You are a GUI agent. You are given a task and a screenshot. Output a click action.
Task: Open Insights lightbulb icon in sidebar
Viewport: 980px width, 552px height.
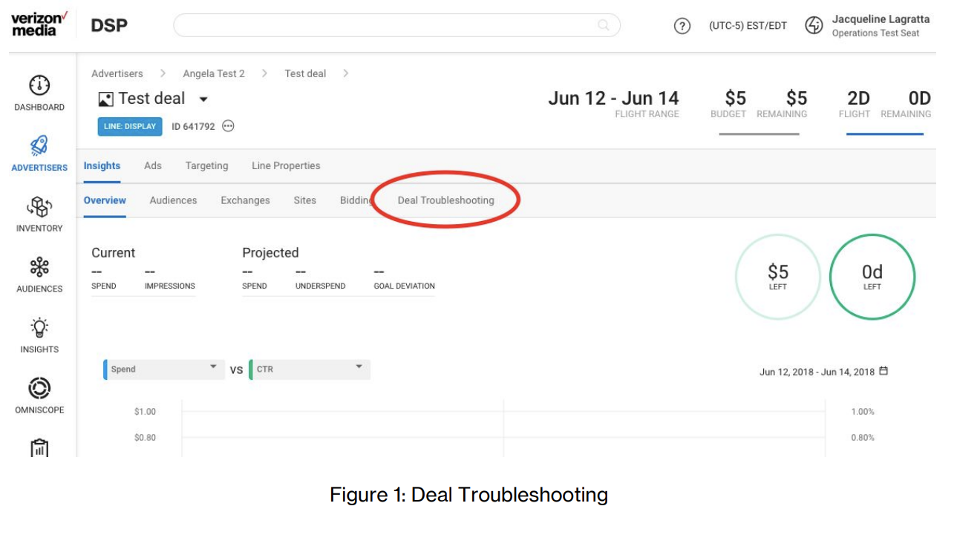39,327
